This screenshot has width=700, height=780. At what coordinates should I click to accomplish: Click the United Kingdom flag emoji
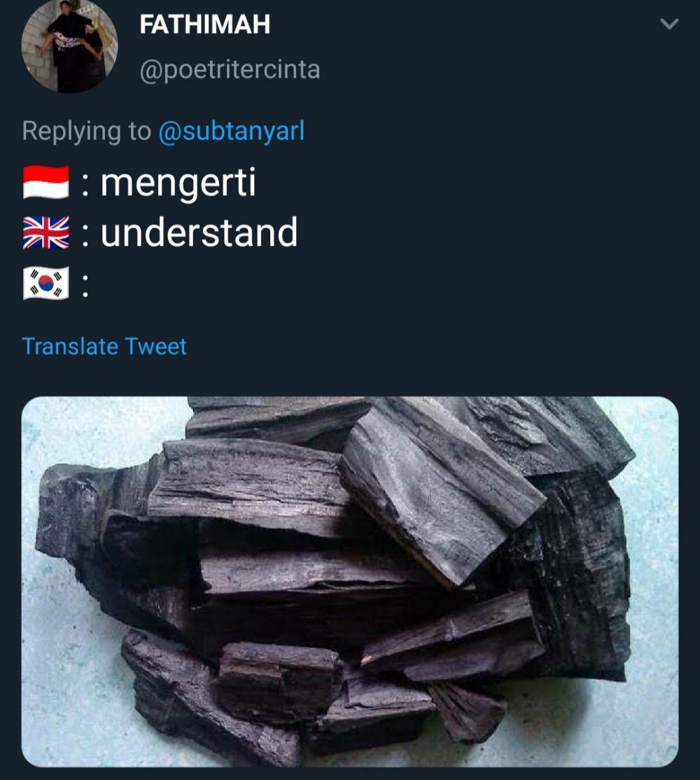[x=45, y=232]
